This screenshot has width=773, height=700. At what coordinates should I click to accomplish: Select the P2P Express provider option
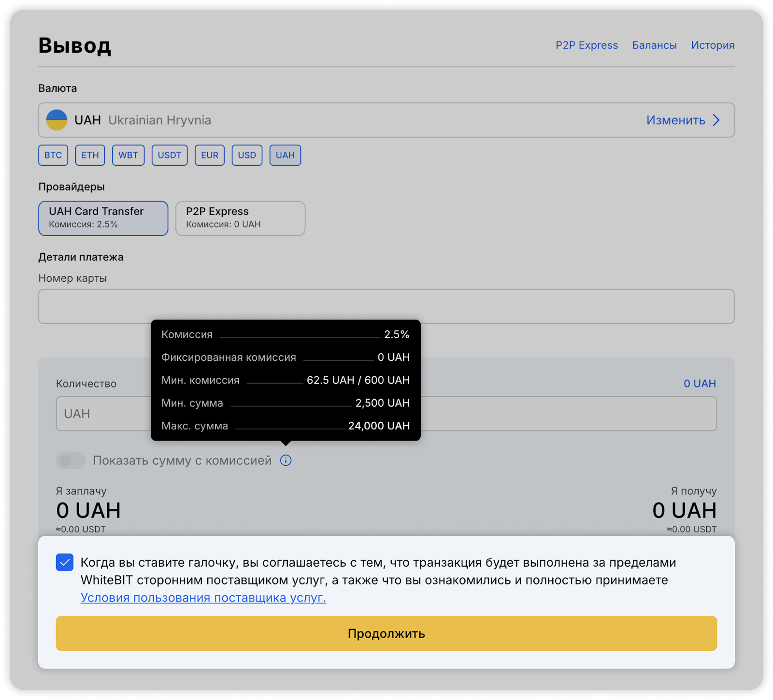[x=240, y=218]
